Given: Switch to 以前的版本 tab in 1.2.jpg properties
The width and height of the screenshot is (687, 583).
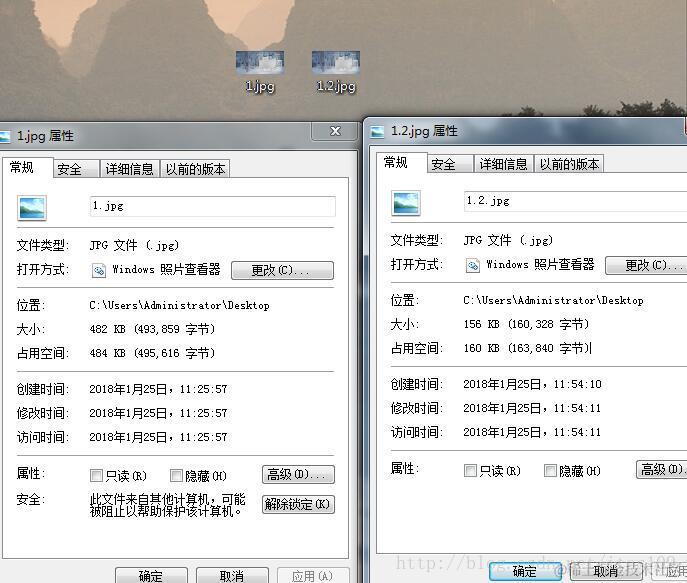Looking at the screenshot, I should click(x=569, y=164).
